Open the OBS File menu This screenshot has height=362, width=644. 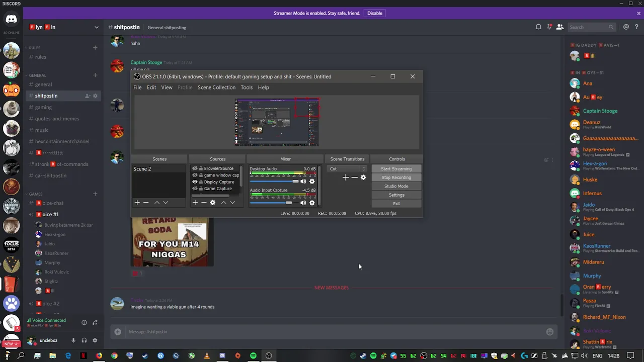point(137,87)
